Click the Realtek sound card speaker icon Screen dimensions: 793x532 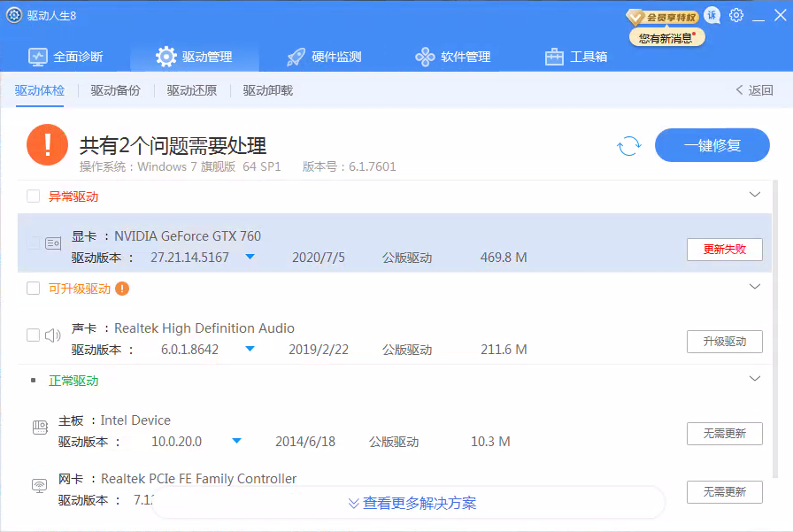(53, 335)
